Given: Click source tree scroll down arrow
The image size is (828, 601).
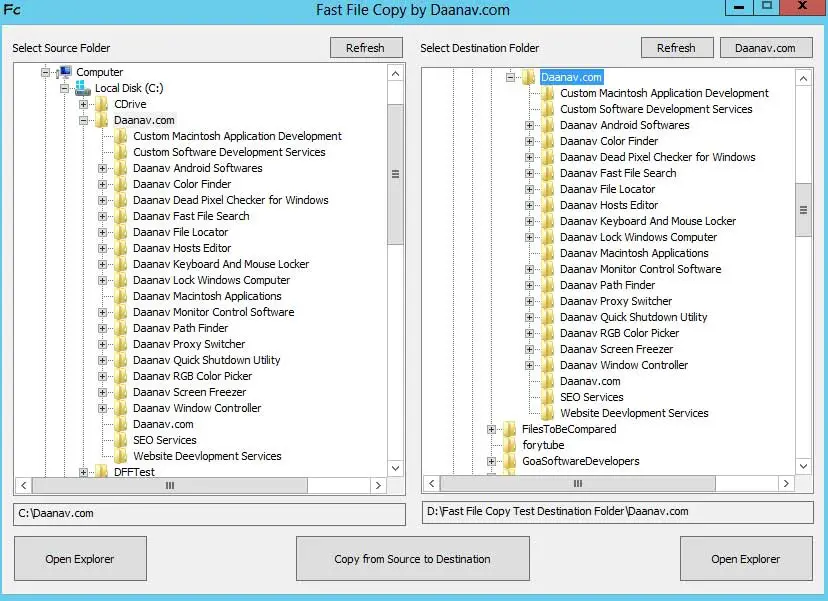Looking at the screenshot, I should (396, 468).
